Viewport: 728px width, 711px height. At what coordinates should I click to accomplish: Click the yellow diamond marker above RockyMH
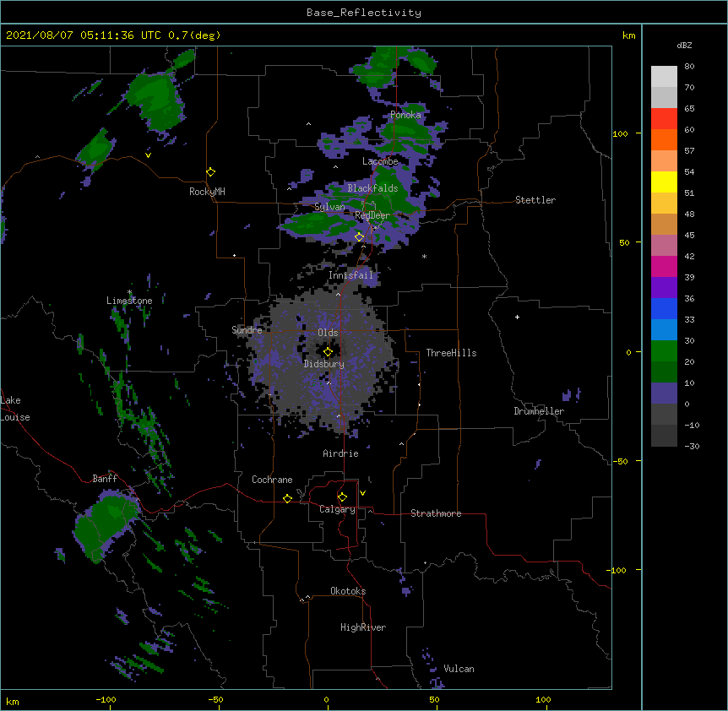point(211,172)
